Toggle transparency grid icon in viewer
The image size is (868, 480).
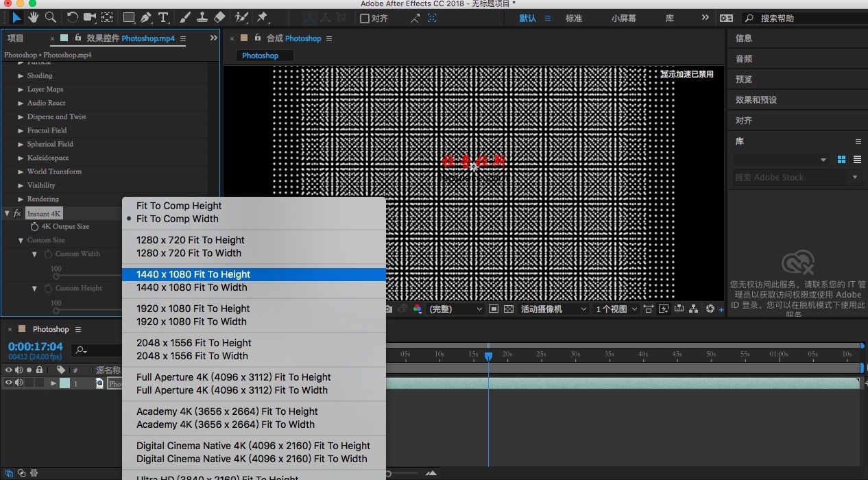508,309
